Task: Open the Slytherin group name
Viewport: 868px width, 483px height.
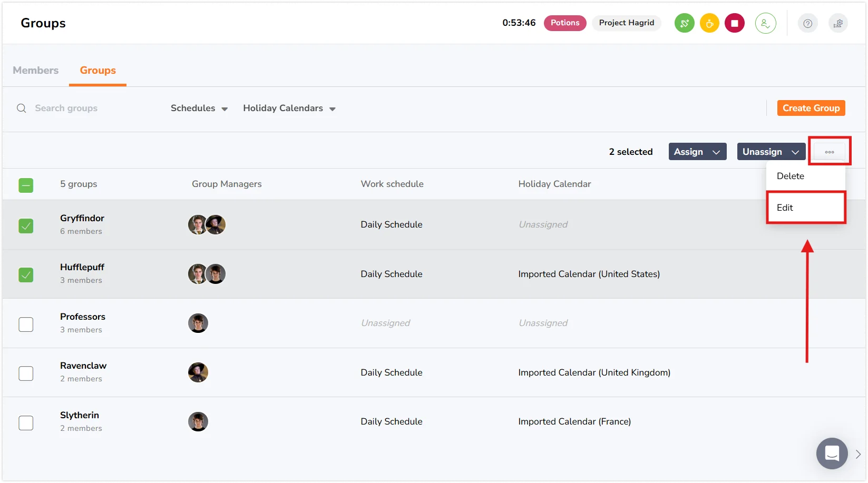Action: 80,415
